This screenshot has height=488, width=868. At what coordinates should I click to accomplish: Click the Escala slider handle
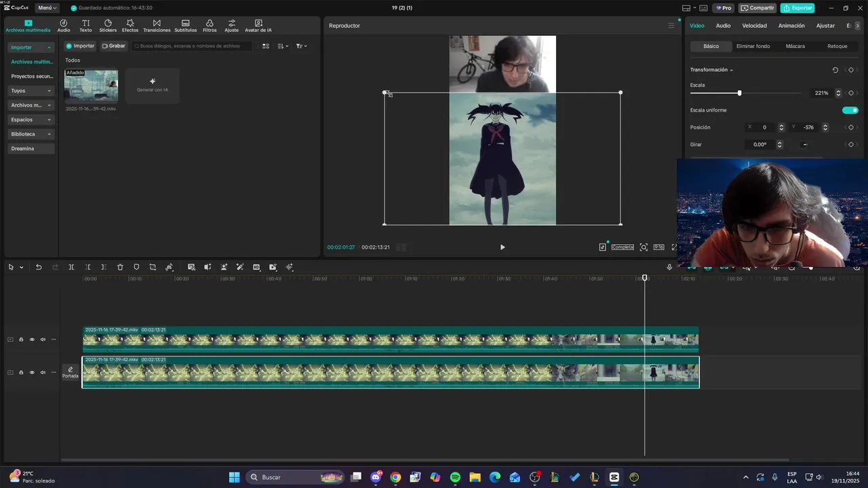[x=739, y=93]
